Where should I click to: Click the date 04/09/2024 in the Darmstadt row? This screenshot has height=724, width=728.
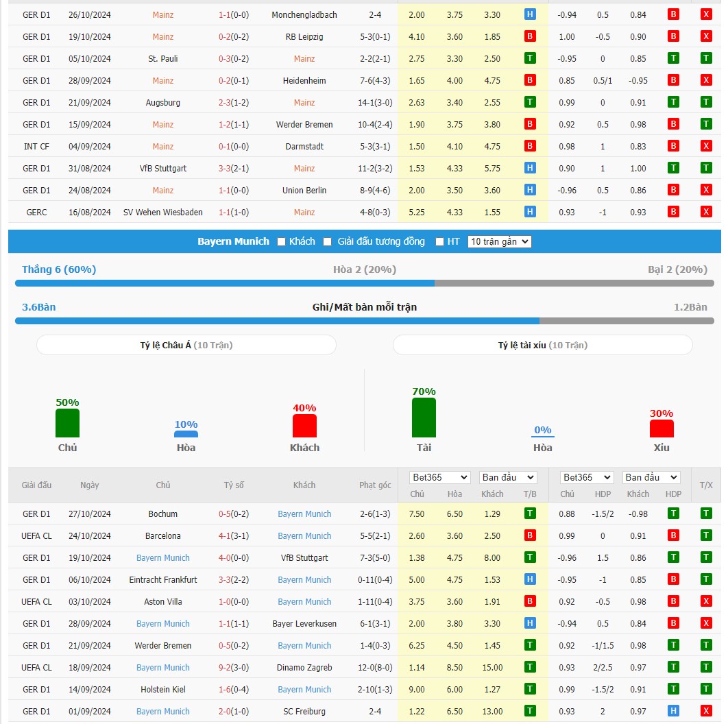point(90,146)
